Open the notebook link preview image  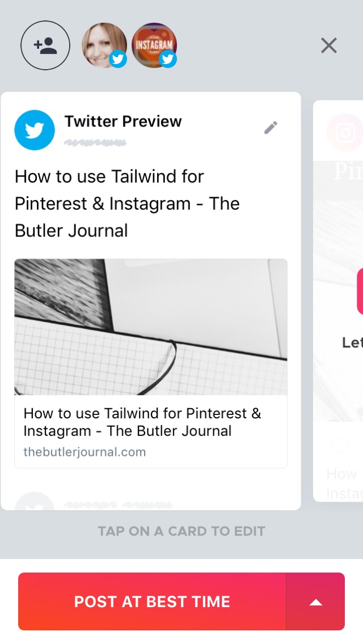pyautogui.click(x=151, y=327)
